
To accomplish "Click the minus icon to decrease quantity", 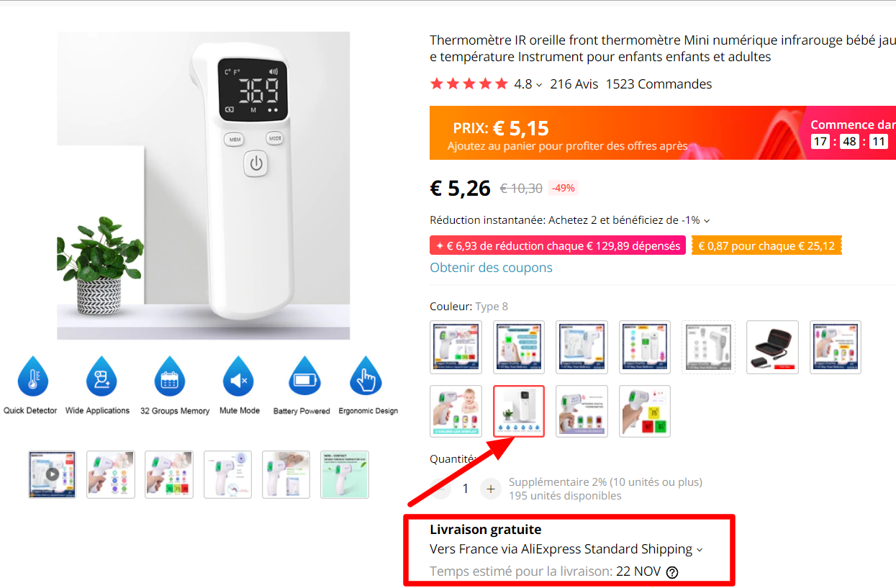I will (440, 489).
